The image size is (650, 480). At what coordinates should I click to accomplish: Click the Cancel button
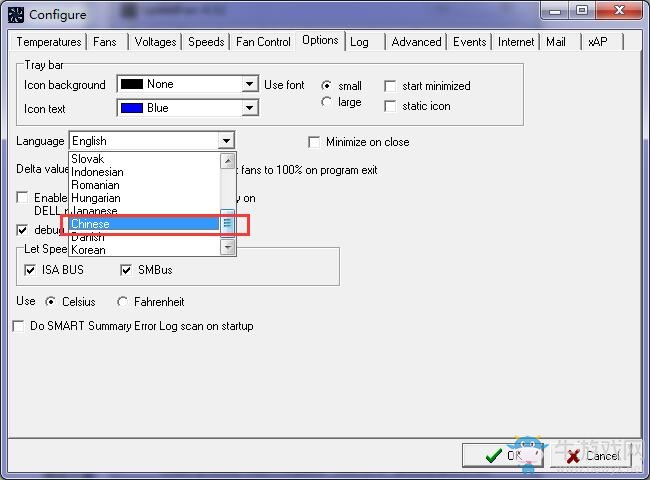click(x=591, y=456)
